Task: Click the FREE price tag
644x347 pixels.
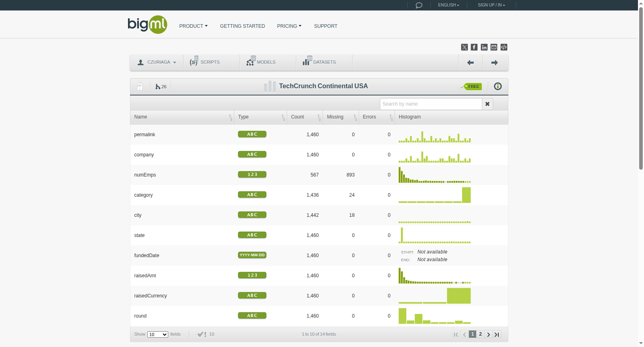Action: [x=471, y=87]
